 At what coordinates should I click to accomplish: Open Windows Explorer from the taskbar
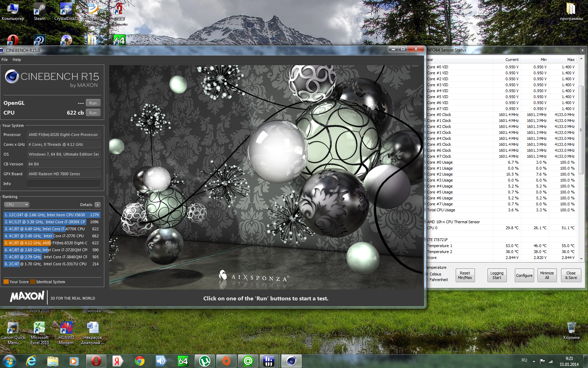click(52, 361)
